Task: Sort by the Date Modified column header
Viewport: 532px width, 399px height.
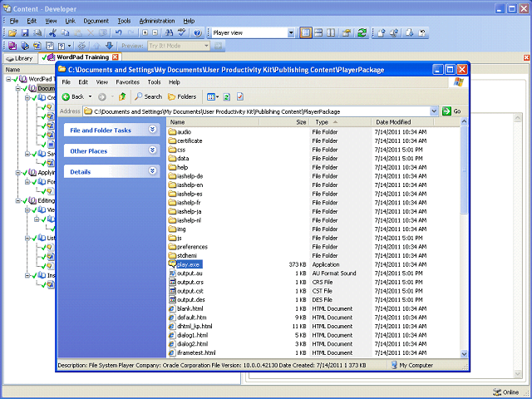Action: click(402, 122)
